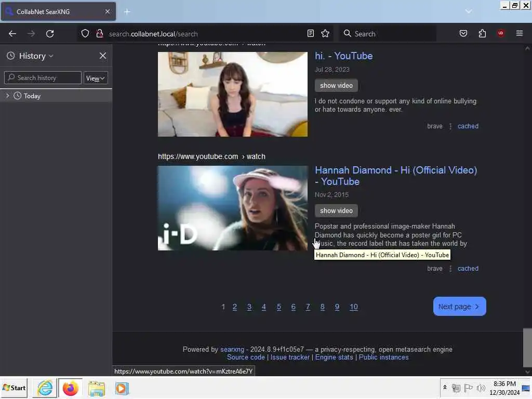Go to results page 10
This screenshot has height=399, width=532.
353,307
